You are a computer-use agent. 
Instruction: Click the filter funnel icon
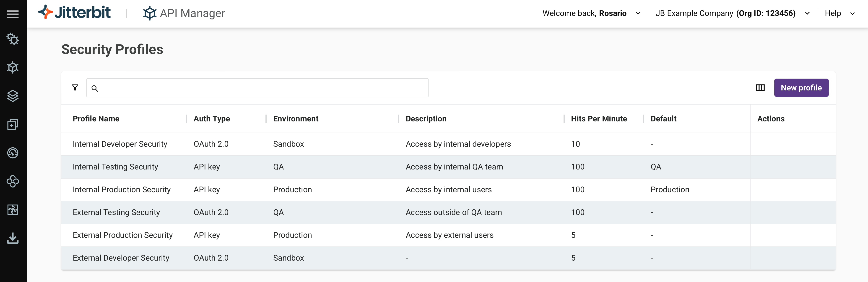[x=75, y=88]
